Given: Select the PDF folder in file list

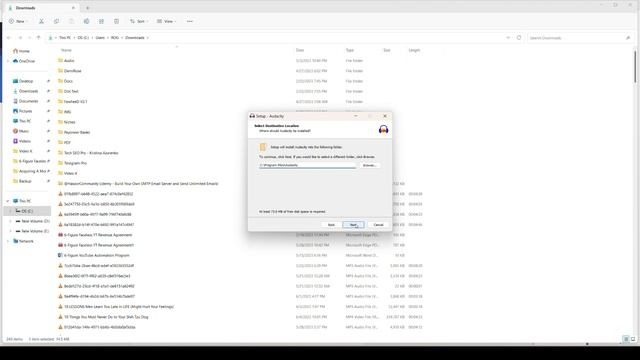Looking at the screenshot, I should (67, 142).
